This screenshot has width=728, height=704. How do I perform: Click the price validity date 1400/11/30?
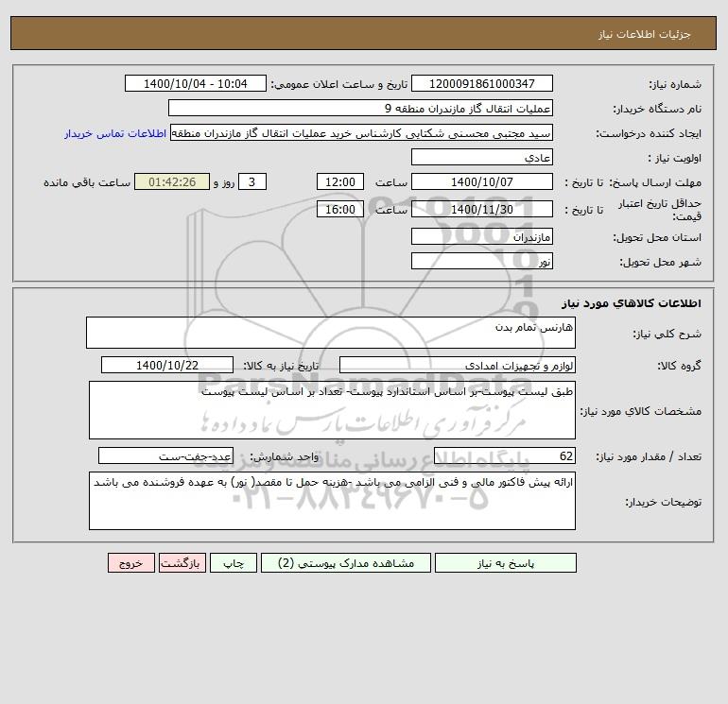(x=482, y=209)
